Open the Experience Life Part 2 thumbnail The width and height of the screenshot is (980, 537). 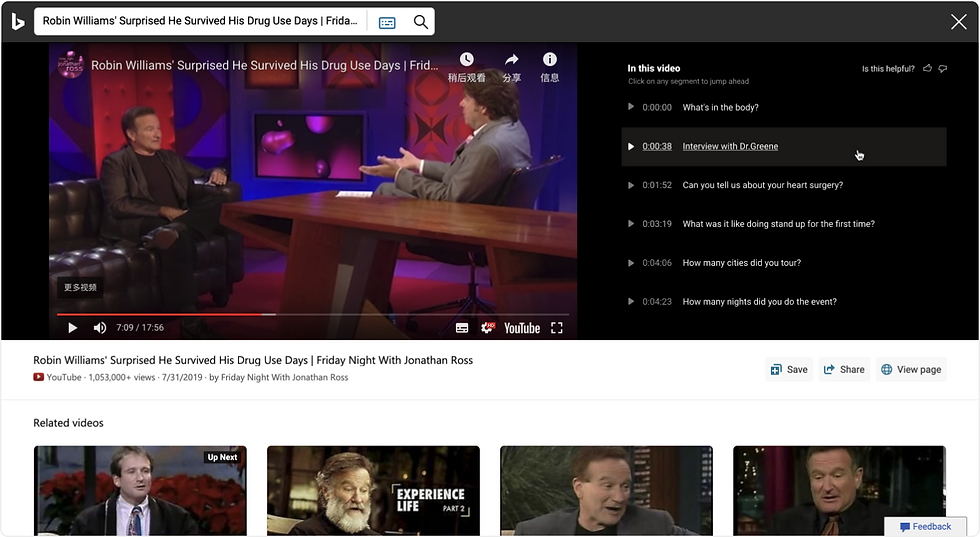pyautogui.click(x=373, y=491)
